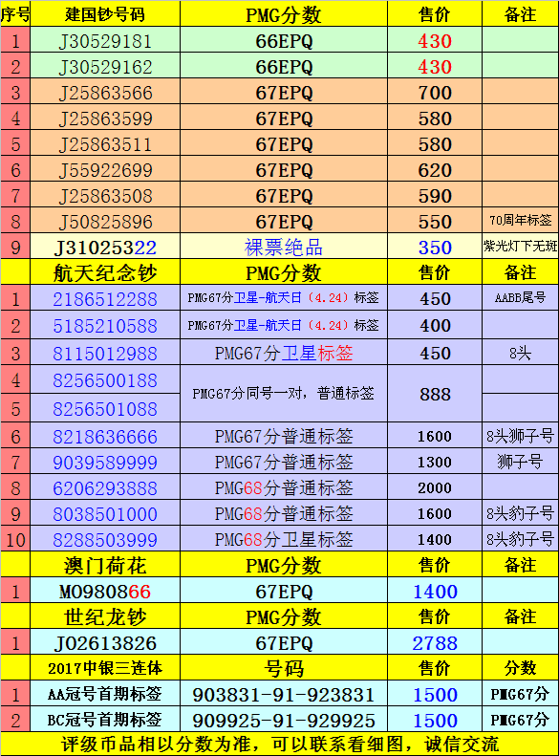This screenshot has width=559, height=756.
Task: Click the 70周年标签 remark cell
Action: tap(521, 221)
